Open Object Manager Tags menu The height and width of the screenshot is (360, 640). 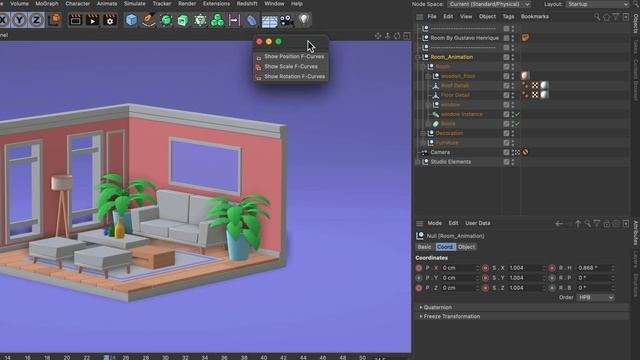pyautogui.click(x=508, y=17)
